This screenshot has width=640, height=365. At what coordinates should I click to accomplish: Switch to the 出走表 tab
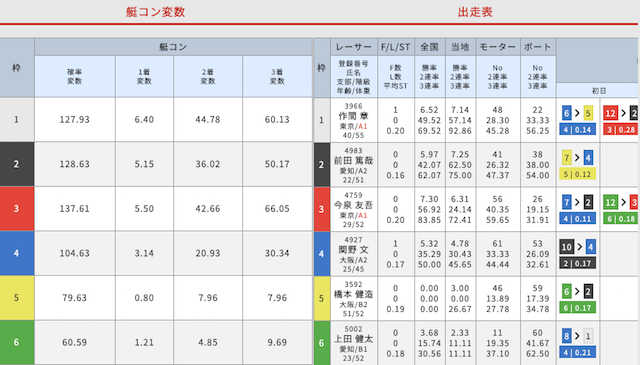475,12
